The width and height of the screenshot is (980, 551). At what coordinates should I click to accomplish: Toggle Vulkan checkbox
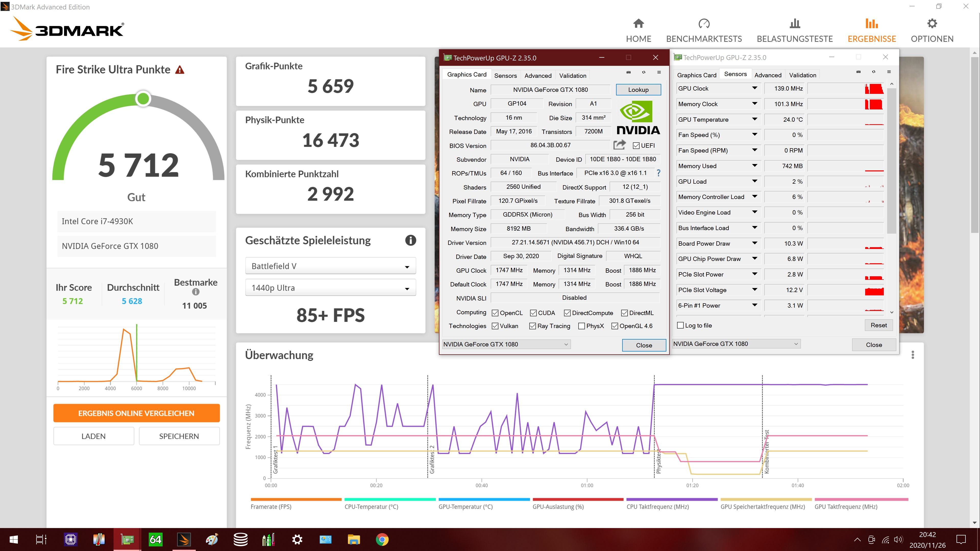(x=495, y=326)
